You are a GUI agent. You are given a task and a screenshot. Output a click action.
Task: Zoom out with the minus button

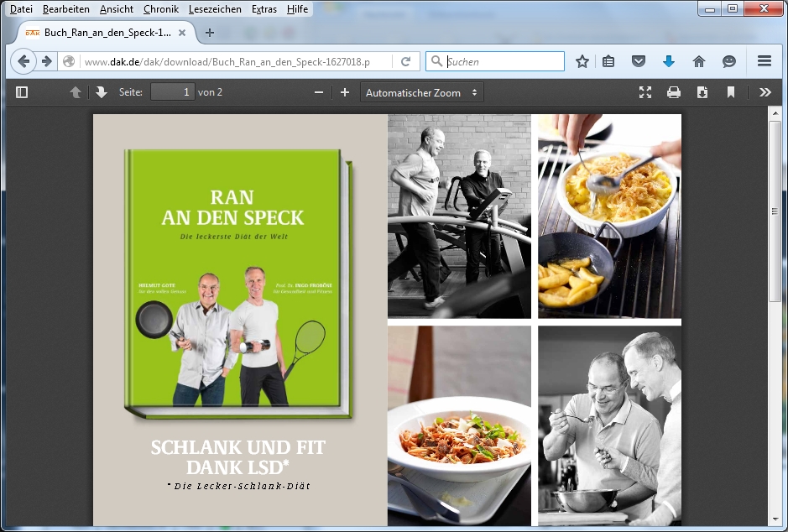pyautogui.click(x=319, y=92)
